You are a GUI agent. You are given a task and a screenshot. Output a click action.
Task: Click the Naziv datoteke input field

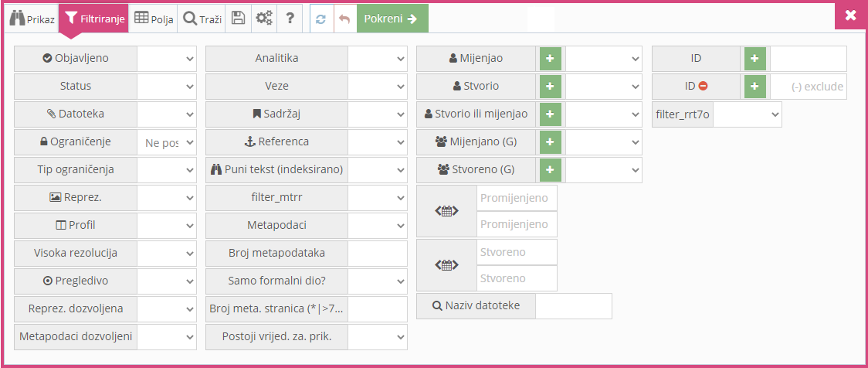[x=574, y=306]
